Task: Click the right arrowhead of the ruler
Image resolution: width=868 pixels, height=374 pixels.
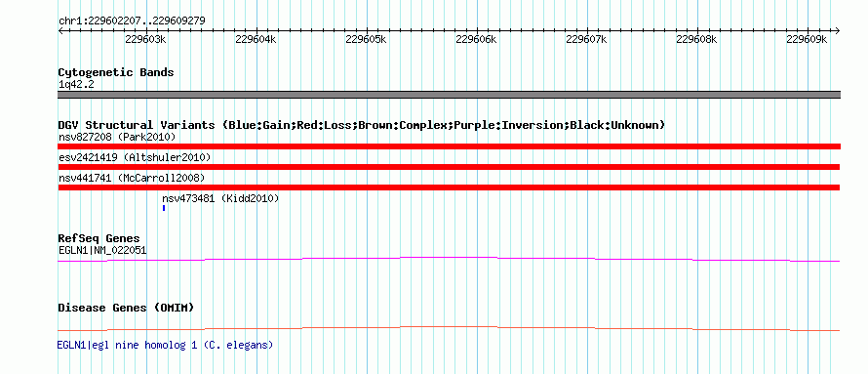Action: [838, 31]
